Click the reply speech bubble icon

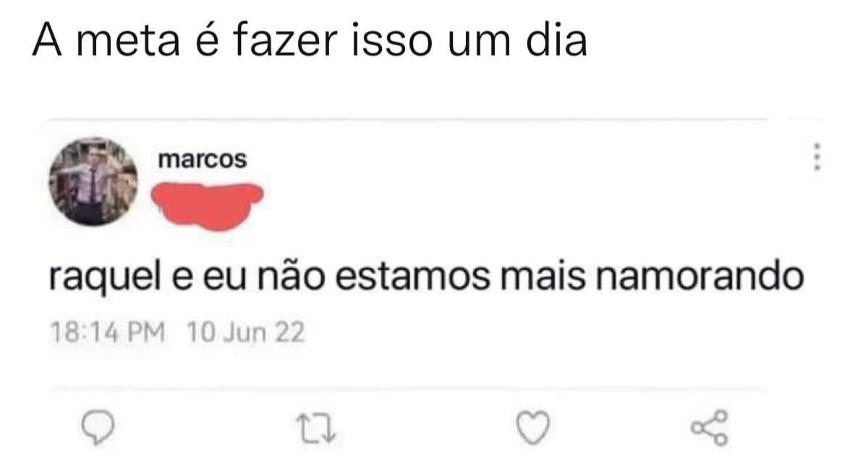click(97, 428)
